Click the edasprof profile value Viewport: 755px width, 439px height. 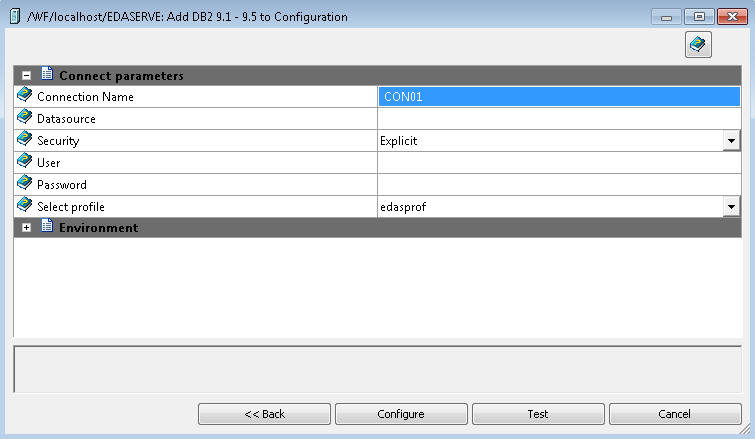coord(403,207)
